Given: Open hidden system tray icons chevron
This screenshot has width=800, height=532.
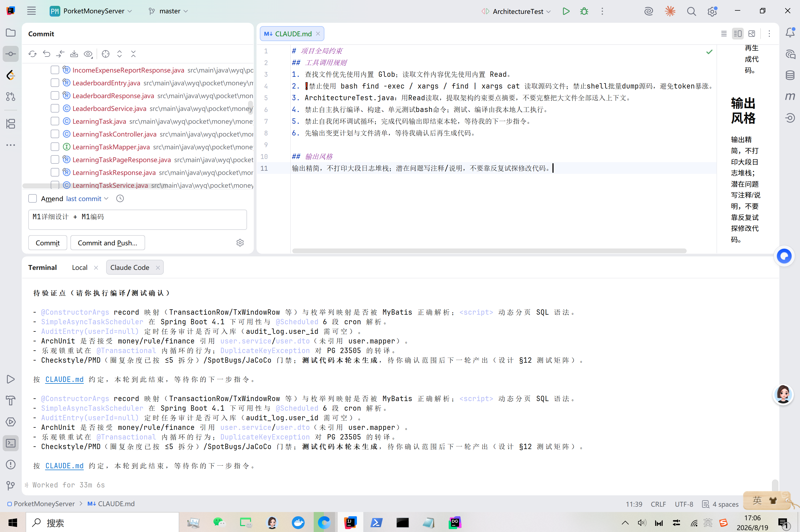Looking at the screenshot, I should (x=625, y=522).
